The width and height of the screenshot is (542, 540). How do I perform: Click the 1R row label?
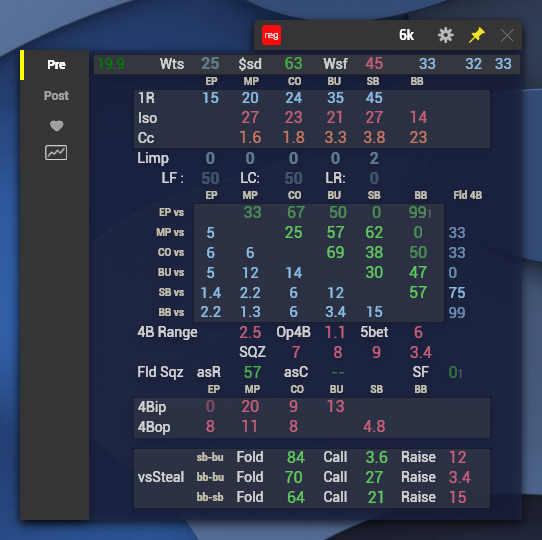(147, 98)
